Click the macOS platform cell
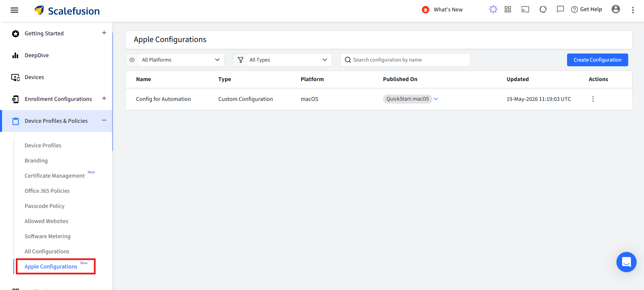This screenshot has height=290, width=644. point(309,99)
